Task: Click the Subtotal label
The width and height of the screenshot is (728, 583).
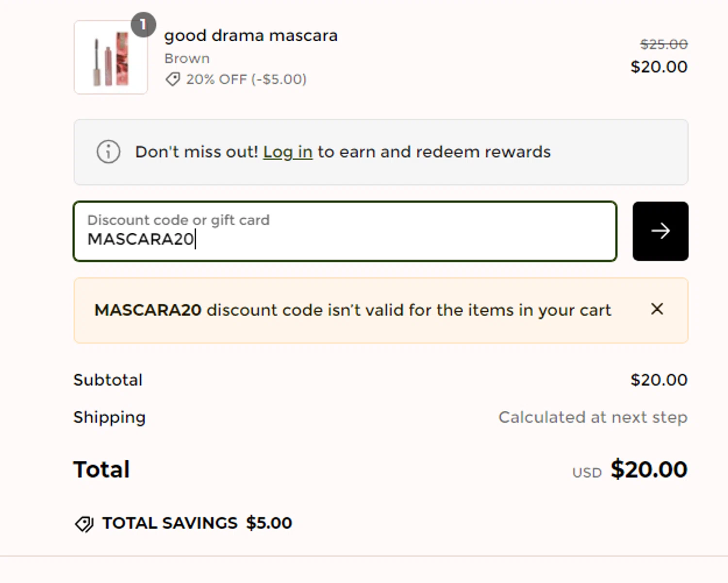Action: 108,380
